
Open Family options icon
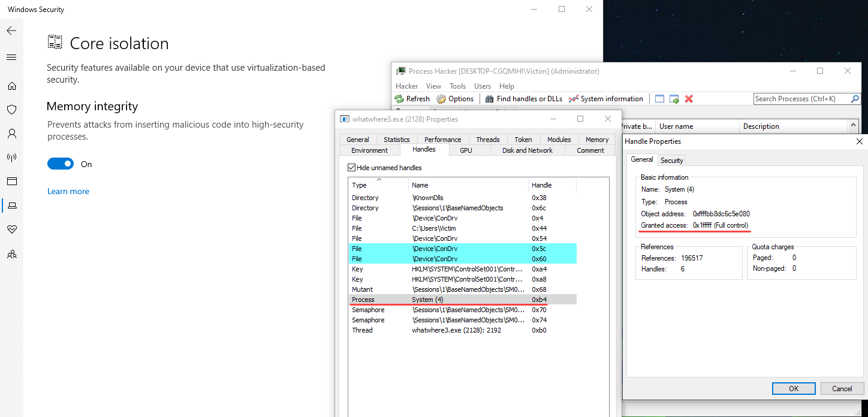pos(11,254)
